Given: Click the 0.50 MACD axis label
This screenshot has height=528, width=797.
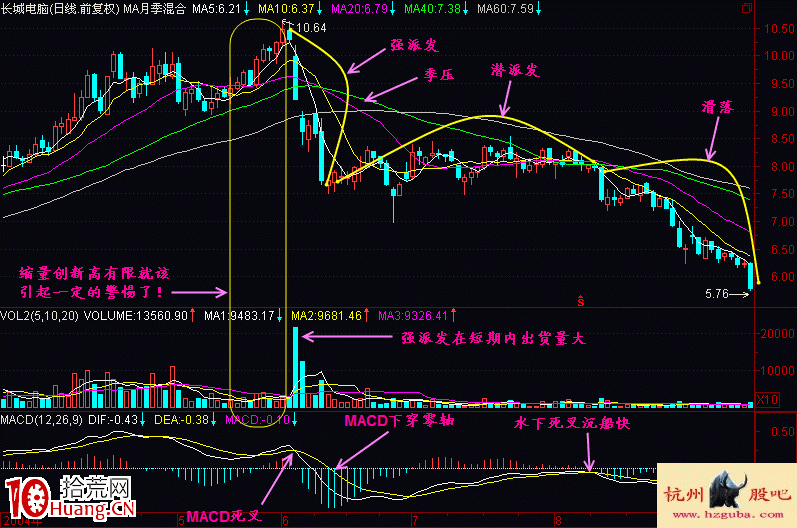Looking at the screenshot, I should point(783,431).
